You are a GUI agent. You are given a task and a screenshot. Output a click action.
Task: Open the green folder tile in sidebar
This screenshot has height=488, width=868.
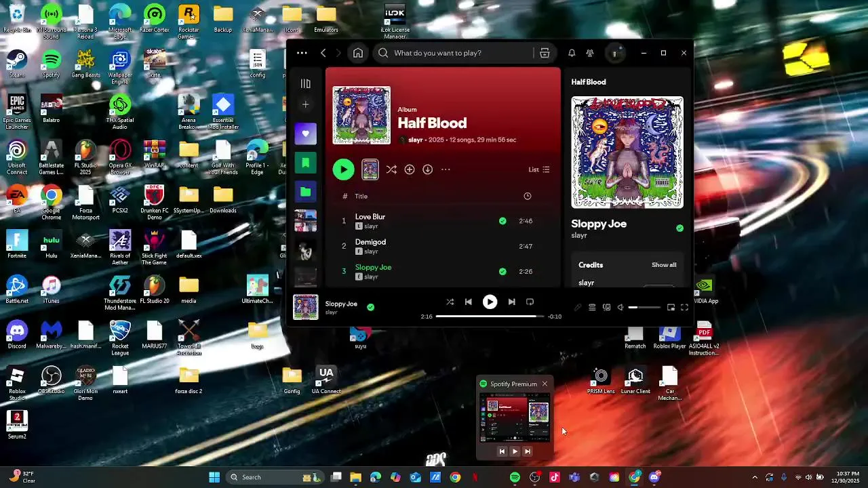pos(306,192)
